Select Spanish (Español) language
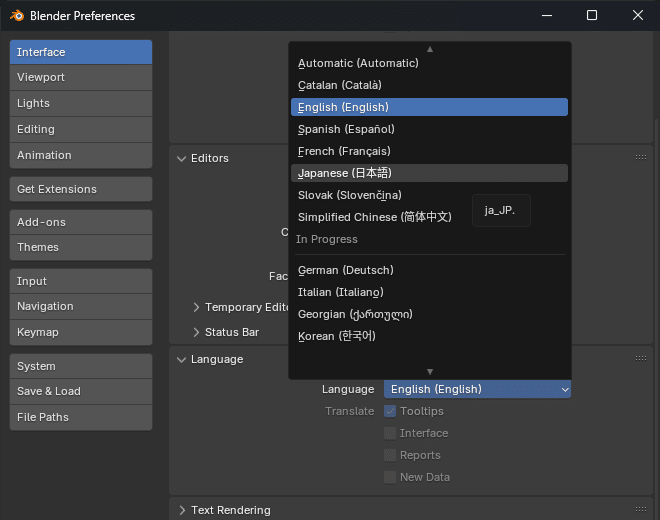Image resolution: width=660 pixels, height=520 pixels. (x=429, y=129)
